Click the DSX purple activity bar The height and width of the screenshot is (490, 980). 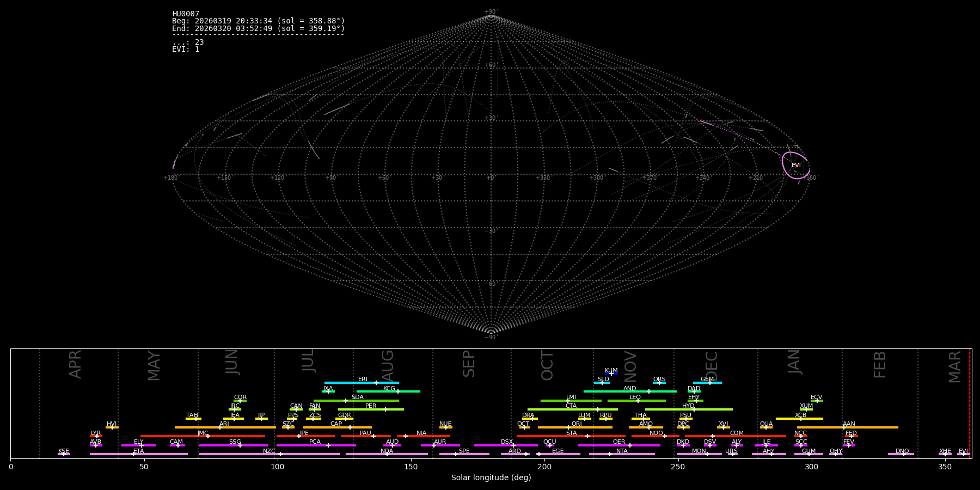pyautogui.click(x=506, y=445)
